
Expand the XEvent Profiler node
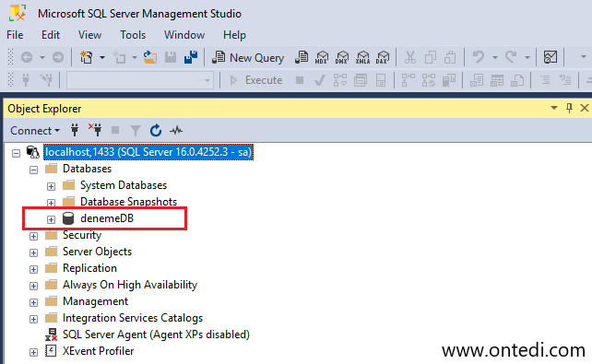tap(33, 352)
